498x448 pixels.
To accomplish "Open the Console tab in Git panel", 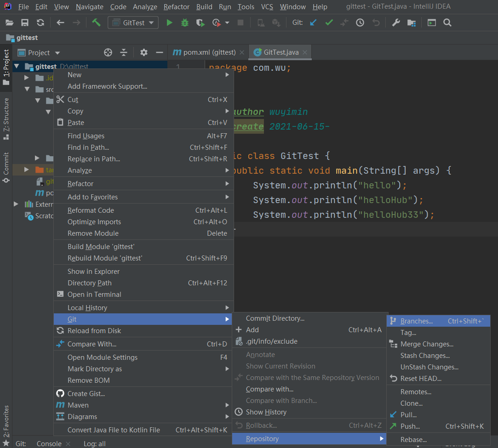I will tap(49, 443).
